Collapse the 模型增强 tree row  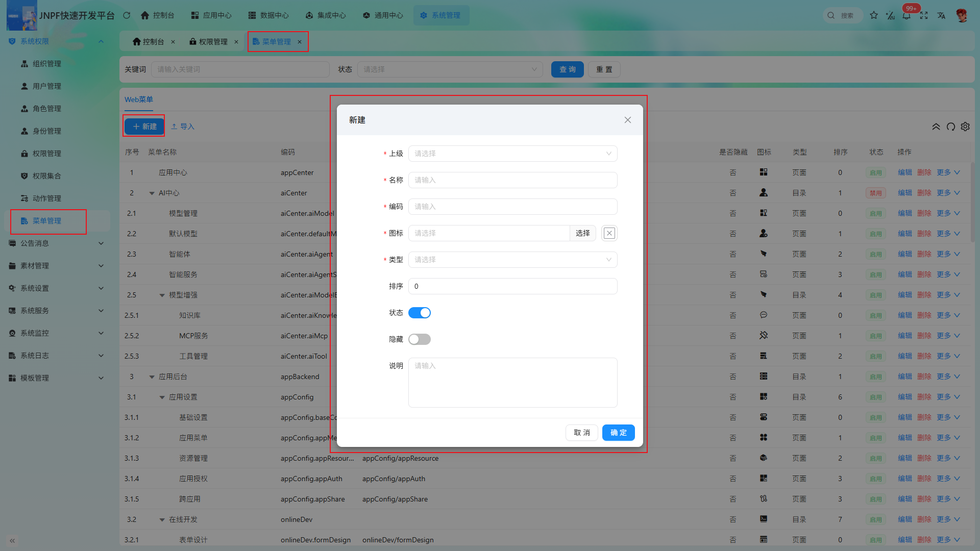162,295
